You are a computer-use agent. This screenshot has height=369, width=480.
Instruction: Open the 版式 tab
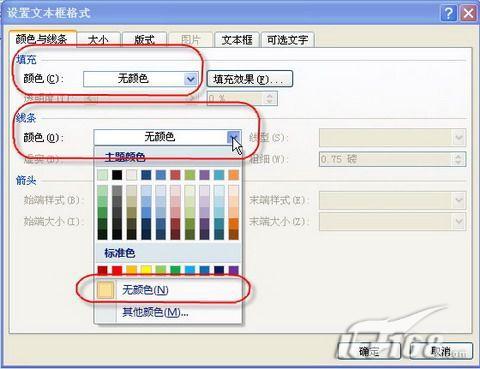tap(144, 40)
